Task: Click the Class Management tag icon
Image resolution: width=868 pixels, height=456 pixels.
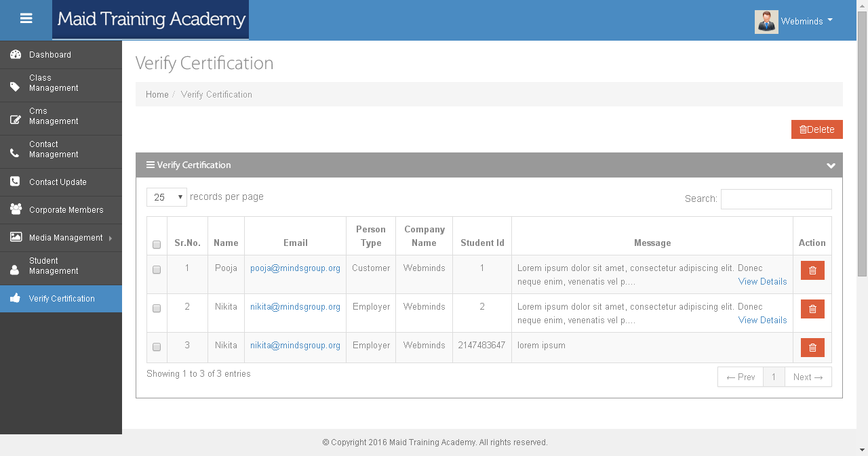Action: coord(15,87)
